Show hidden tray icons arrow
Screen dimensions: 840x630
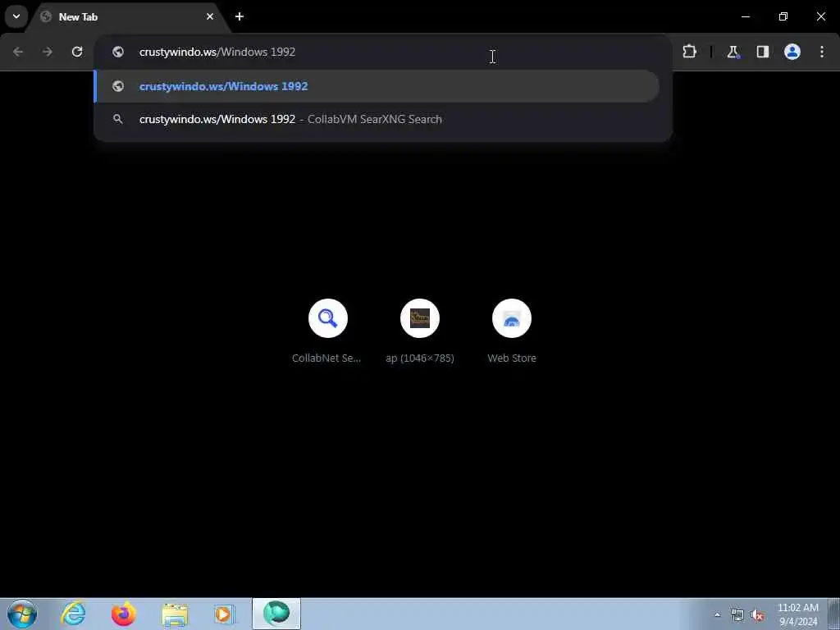(x=717, y=615)
